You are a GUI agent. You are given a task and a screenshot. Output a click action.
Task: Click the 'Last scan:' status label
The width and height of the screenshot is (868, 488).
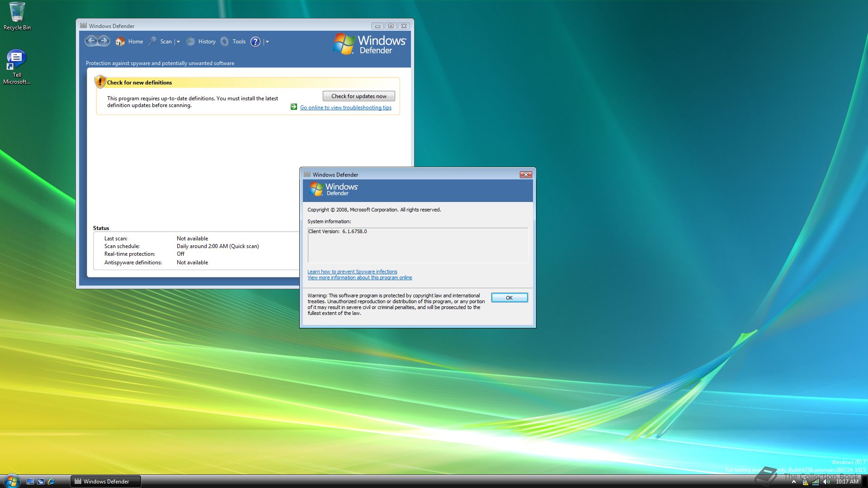tap(116, 239)
